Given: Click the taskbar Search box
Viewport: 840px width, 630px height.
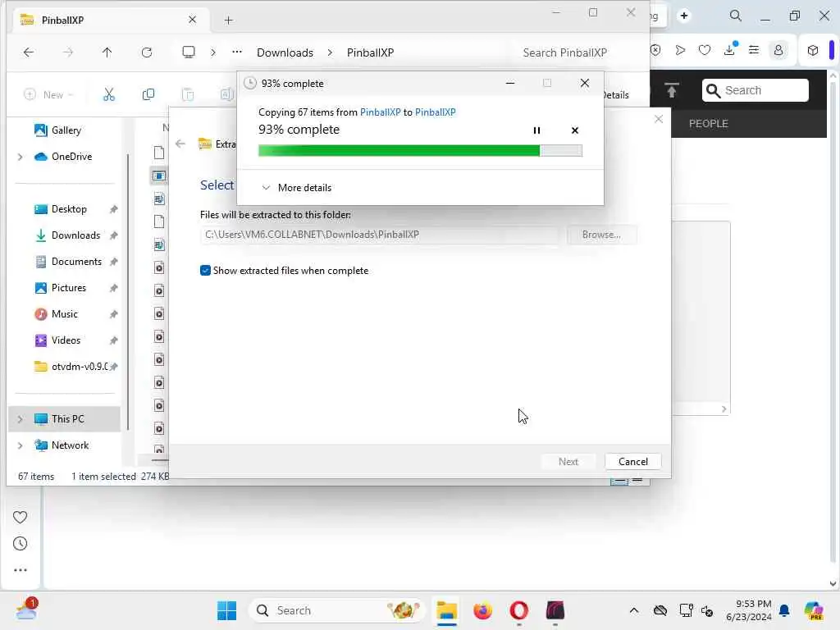Looking at the screenshot, I should 337,610.
